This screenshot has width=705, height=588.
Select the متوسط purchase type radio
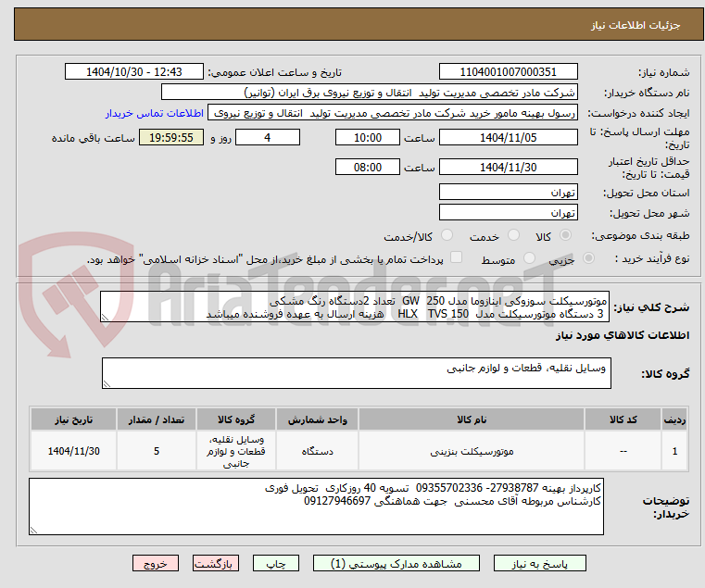pos(529,258)
